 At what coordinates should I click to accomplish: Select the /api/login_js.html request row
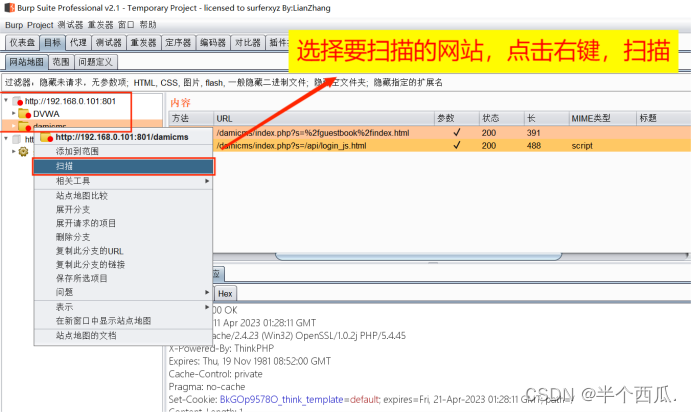[452, 145]
